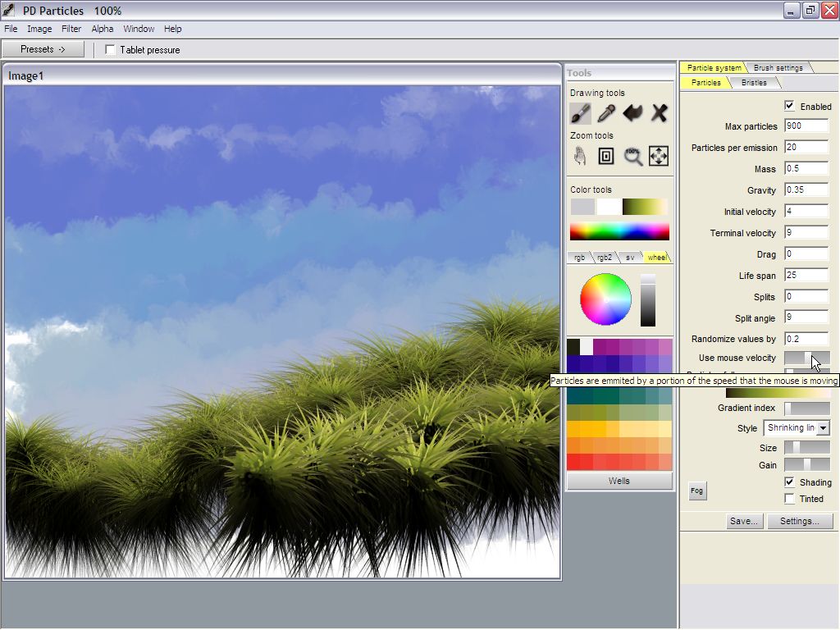Click the Save... button

pos(743,521)
